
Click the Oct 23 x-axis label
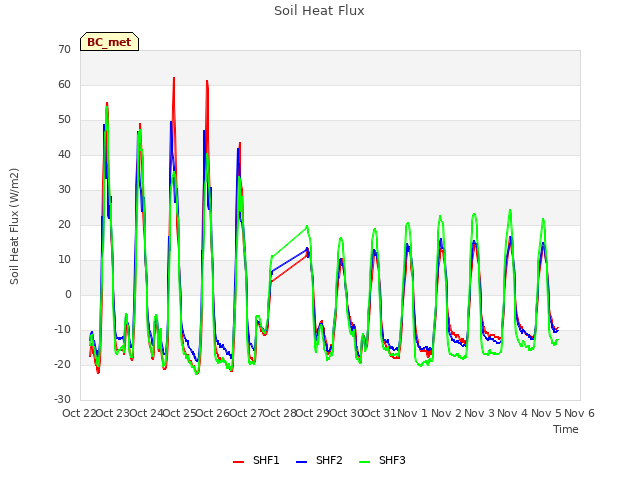113,413
